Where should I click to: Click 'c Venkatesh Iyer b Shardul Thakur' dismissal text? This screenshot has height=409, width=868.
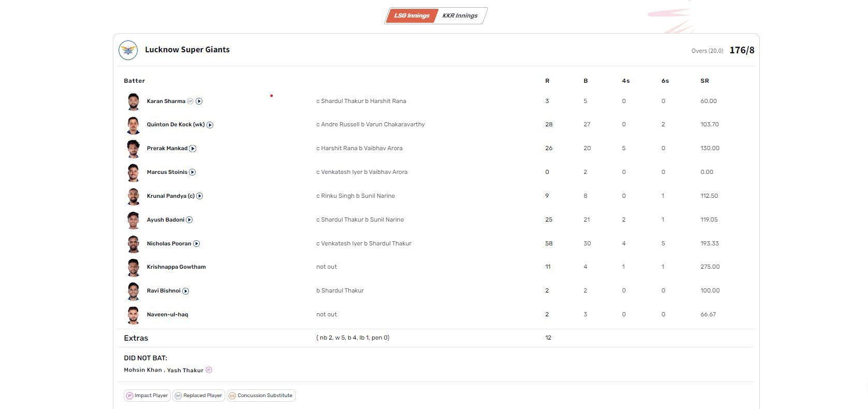(x=364, y=244)
